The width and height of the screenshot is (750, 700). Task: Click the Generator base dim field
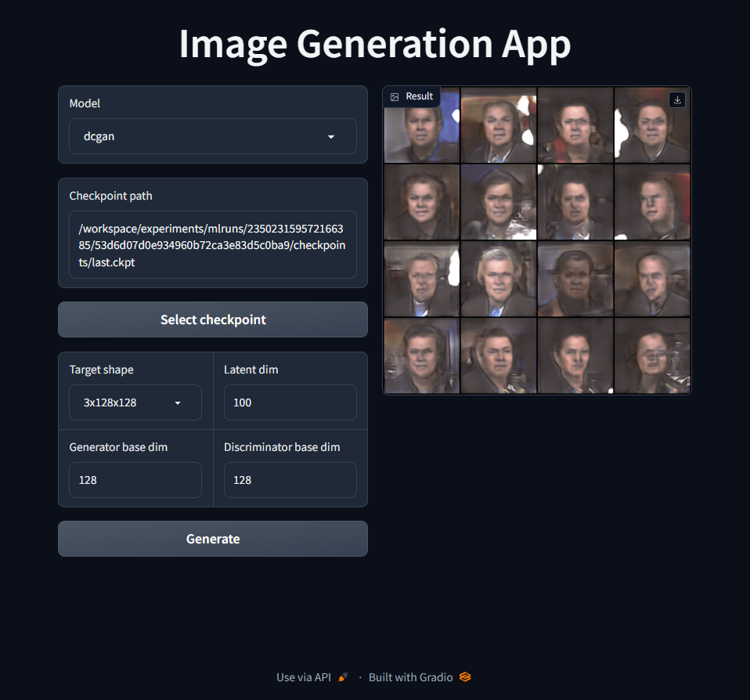click(x=135, y=480)
